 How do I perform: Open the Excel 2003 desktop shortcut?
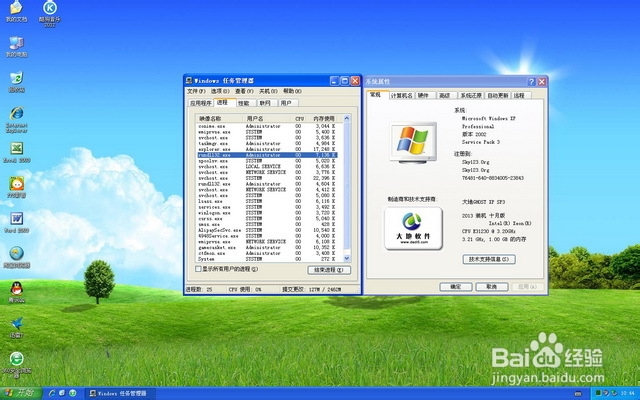point(16,152)
